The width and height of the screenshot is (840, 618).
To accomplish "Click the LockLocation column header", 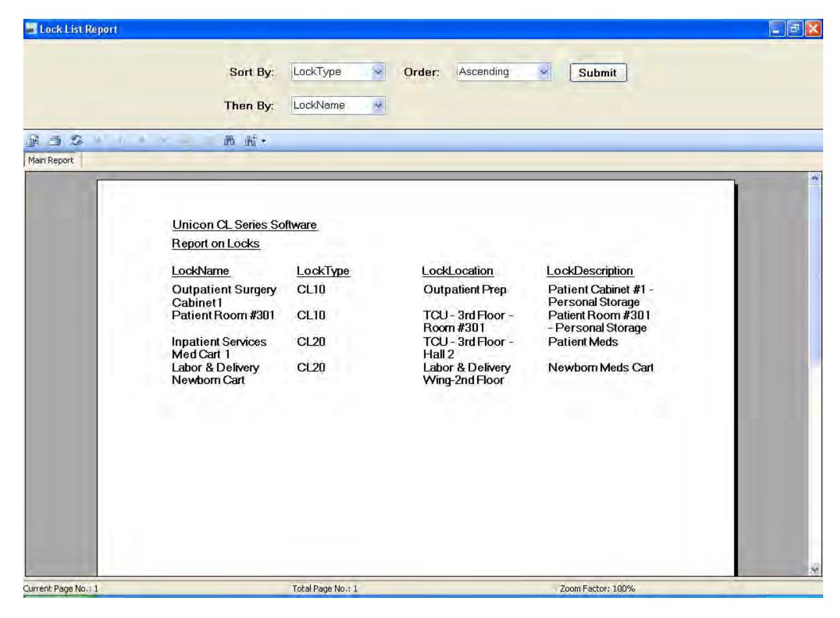I will [x=457, y=271].
